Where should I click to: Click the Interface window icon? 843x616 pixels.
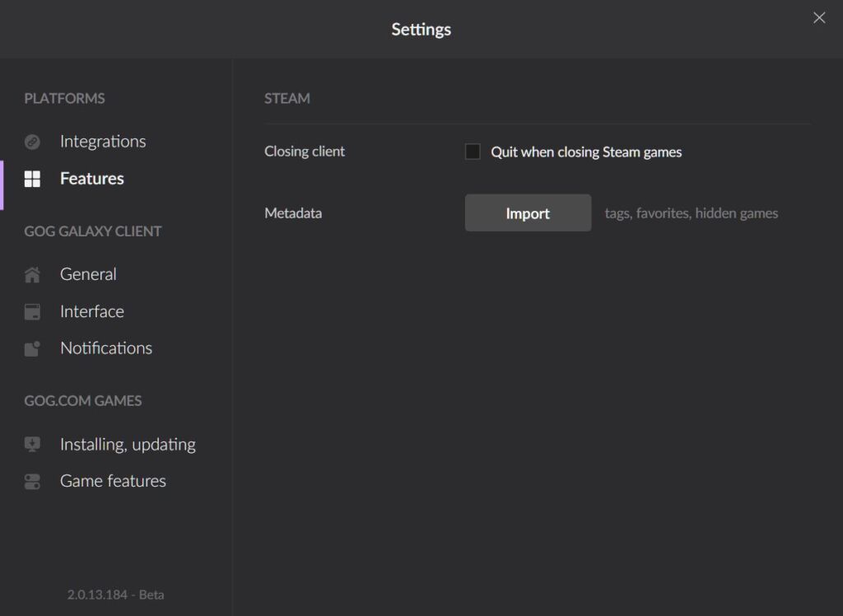coord(32,311)
